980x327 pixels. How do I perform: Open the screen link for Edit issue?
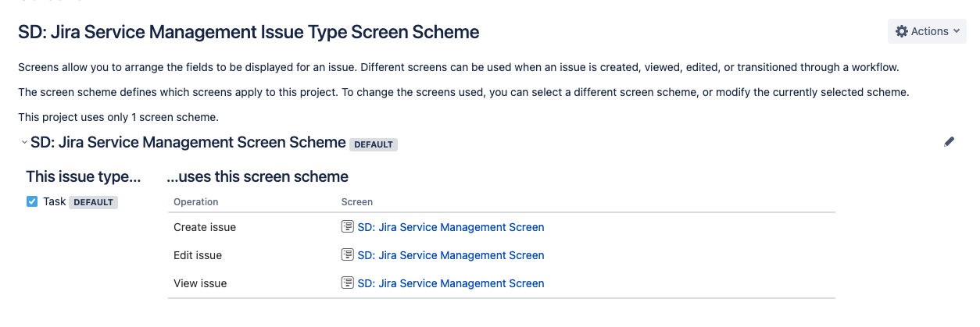click(450, 255)
